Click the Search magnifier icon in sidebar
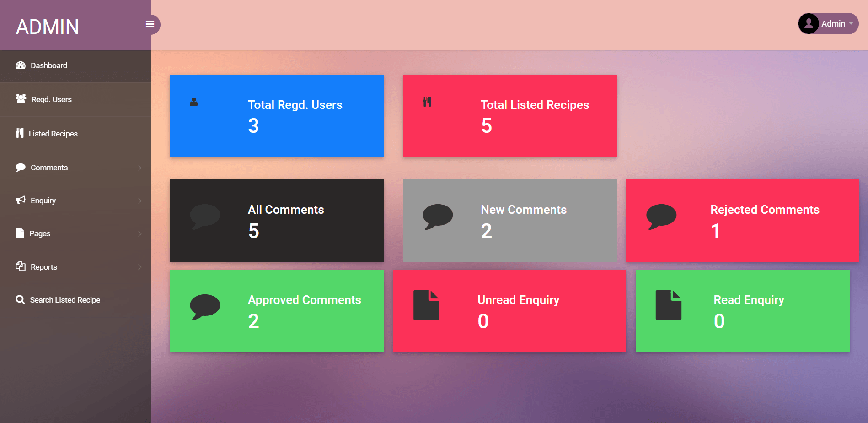This screenshot has width=868, height=423. tap(20, 299)
